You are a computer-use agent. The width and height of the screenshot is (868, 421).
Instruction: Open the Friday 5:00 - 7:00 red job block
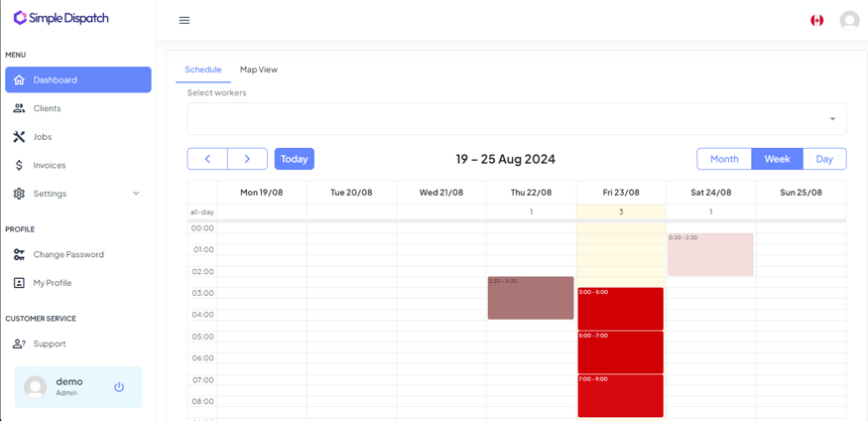[x=620, y=353]
